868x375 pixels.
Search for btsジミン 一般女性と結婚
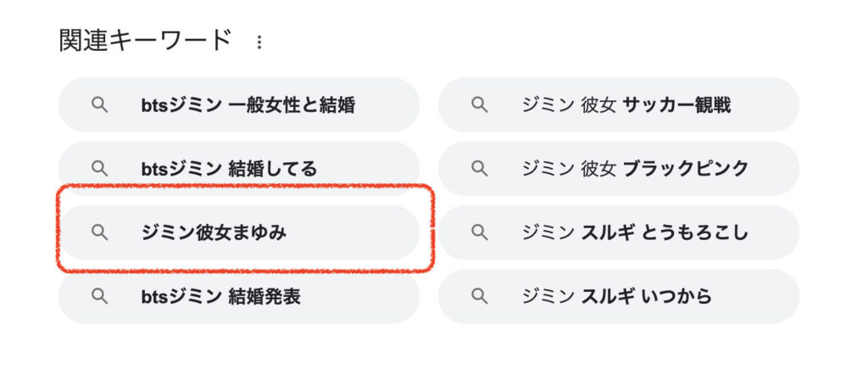248,105
